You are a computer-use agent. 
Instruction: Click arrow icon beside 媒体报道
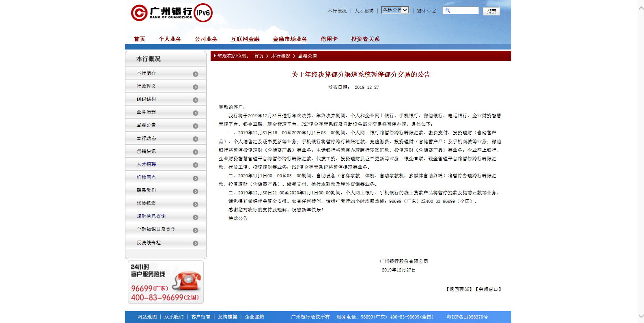pos(195,204)
